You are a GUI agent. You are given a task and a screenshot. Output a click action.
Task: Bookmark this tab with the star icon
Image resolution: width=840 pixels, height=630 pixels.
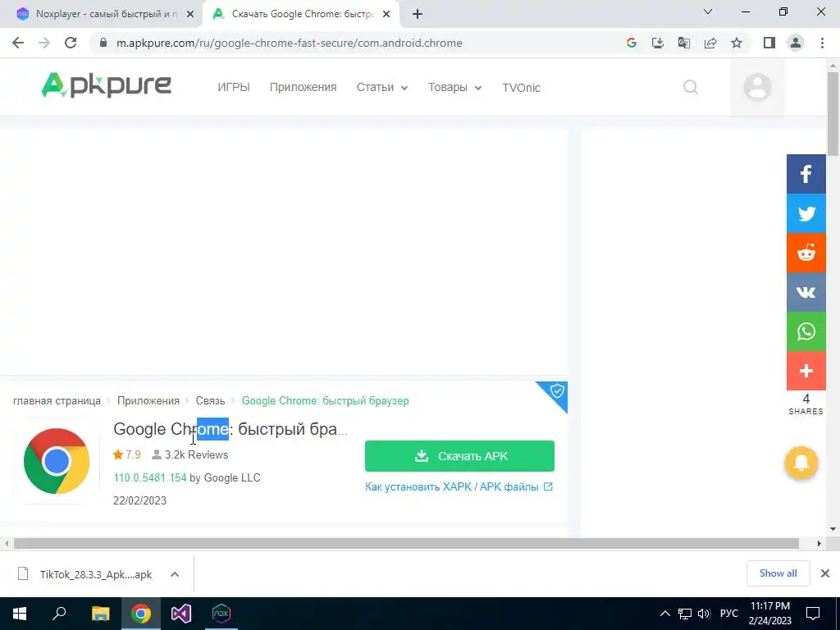pos(737,43)
